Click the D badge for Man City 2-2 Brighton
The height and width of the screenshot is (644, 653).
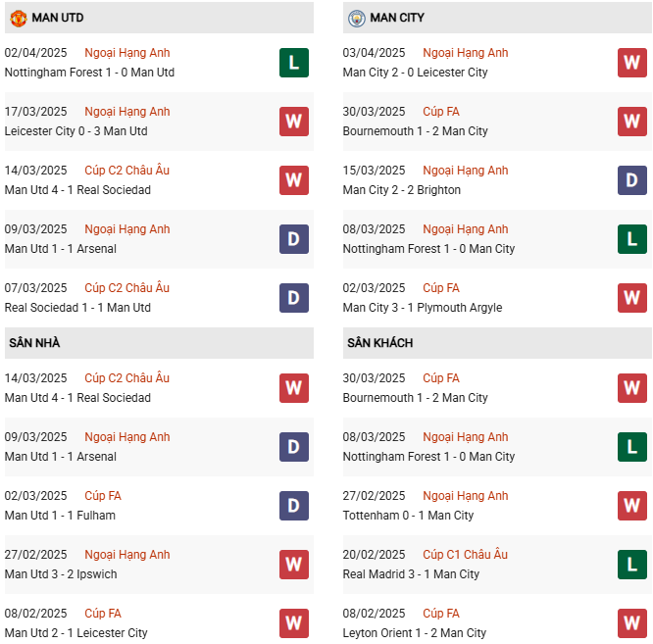(x=631, y=180)
